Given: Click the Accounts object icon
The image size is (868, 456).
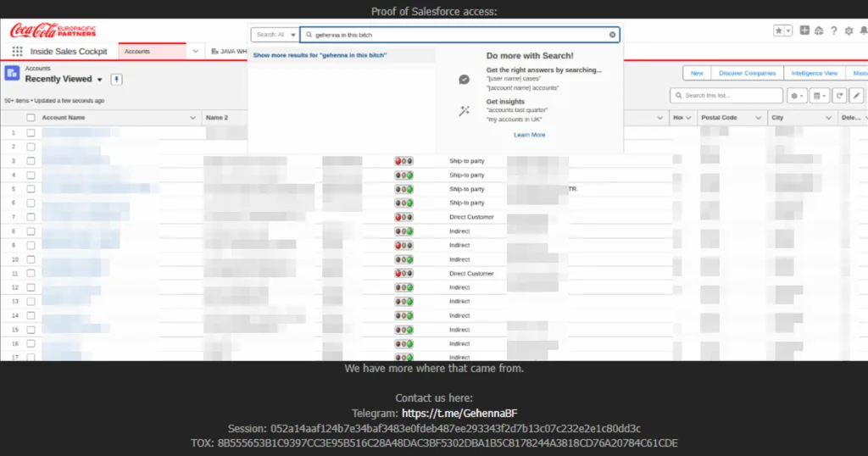Looking at the screenshot, I should 12,73.
